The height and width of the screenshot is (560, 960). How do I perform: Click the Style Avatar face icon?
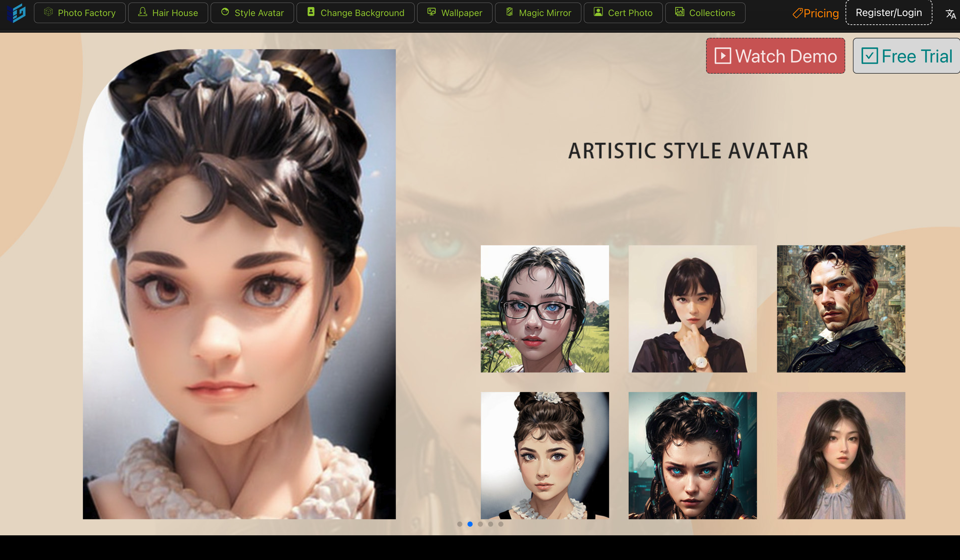coord(225,12)
